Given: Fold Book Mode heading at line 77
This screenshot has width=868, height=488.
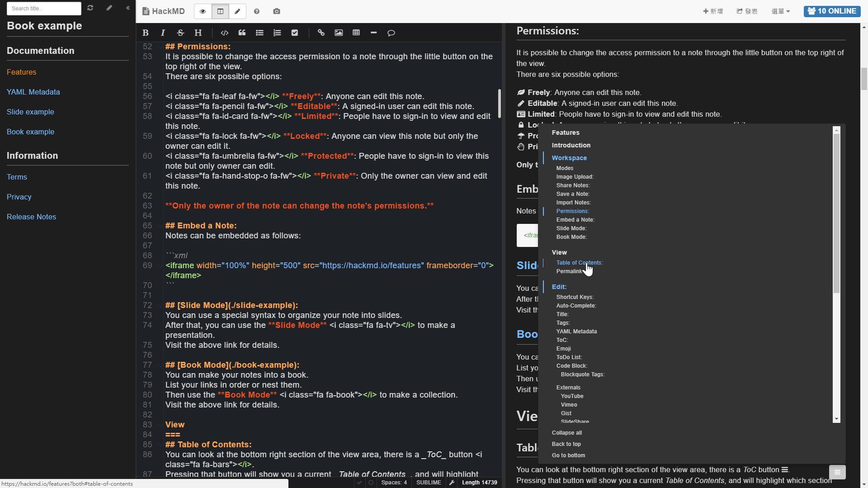Looking at the screenshot, I should click(160, 365).
